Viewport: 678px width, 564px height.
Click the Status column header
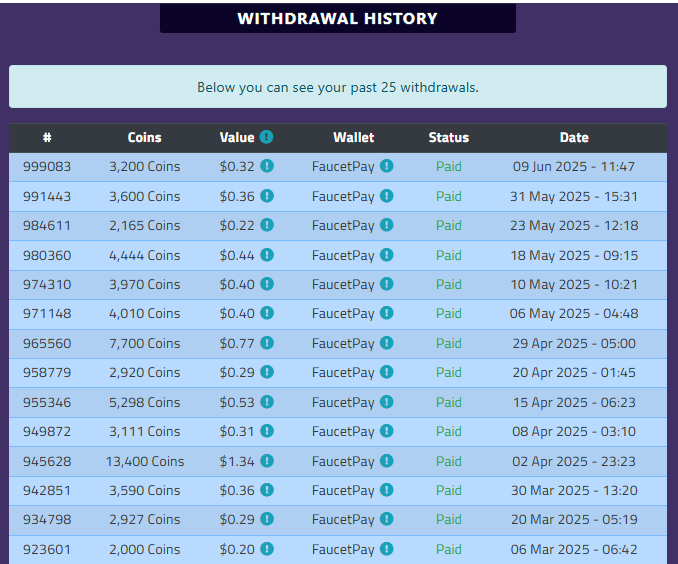(x=449, y=138)
